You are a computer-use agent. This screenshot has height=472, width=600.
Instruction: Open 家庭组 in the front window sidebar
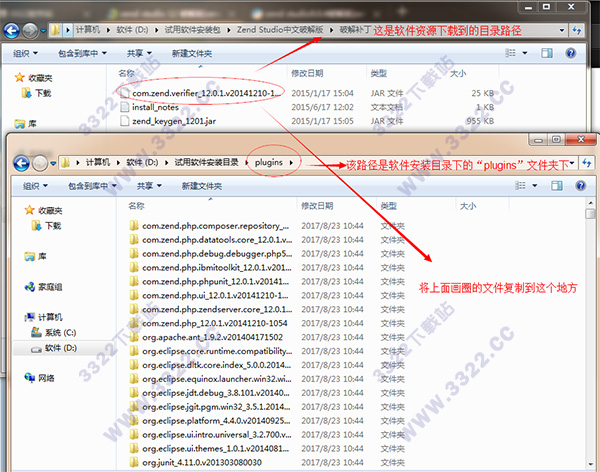click(x=43, y=287)
